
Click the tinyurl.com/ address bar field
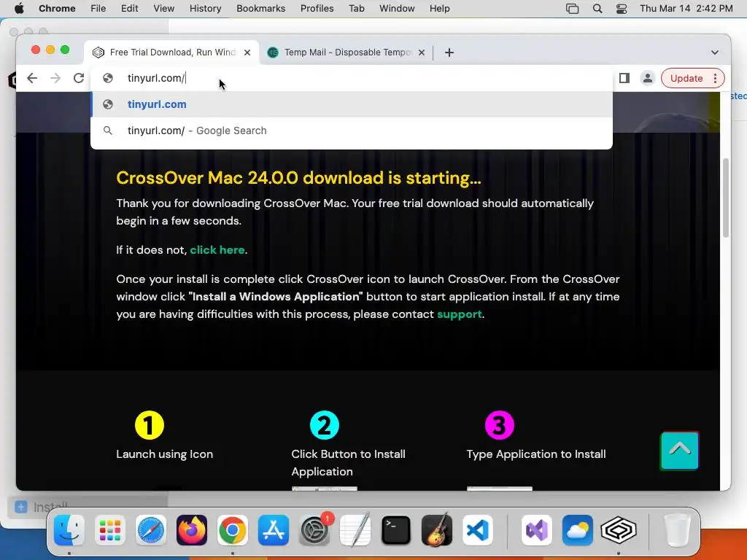(352, 78)
